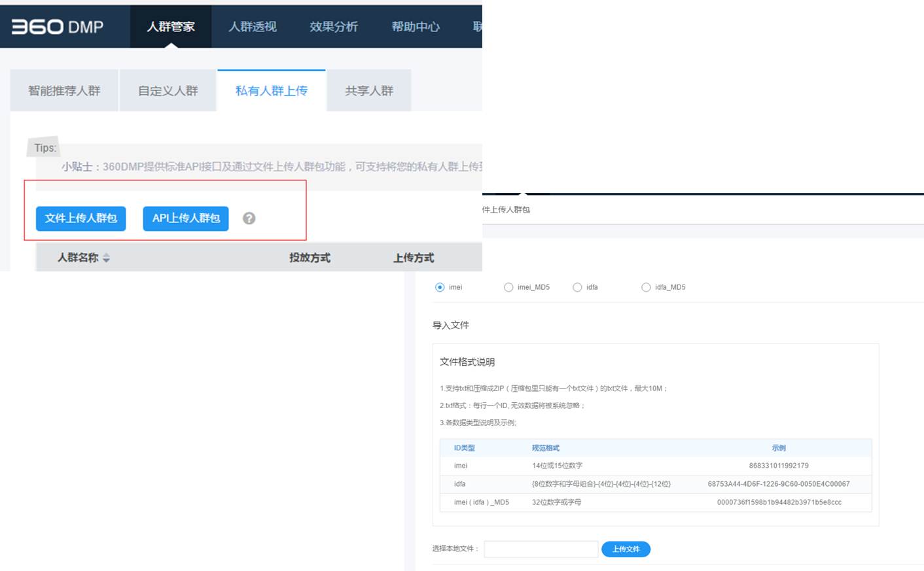Select the imei radio button
This screenshot has height=571, width=924.
tap(440, 287)
